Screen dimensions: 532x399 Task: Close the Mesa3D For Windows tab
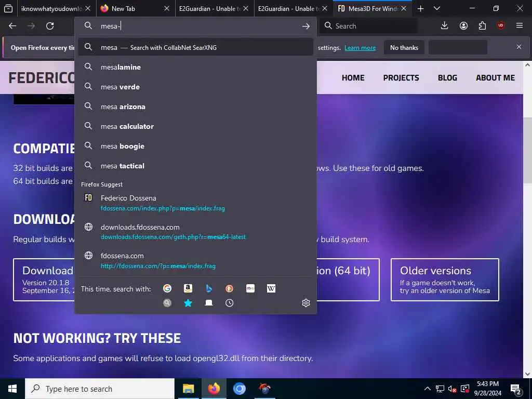403,8
